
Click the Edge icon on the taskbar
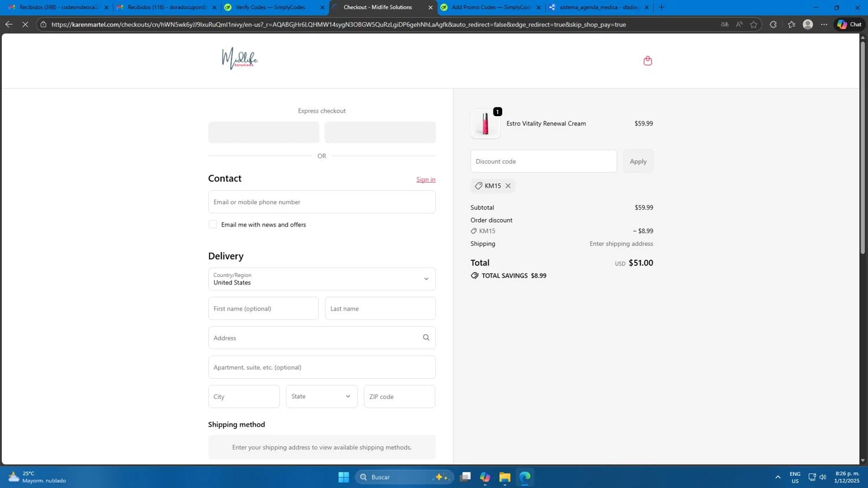pyautogui.click(x=524, y=477)
